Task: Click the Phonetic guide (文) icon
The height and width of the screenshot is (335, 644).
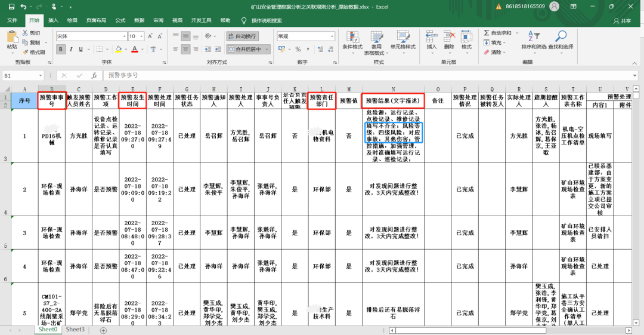Action: click(x=153, y=50)
